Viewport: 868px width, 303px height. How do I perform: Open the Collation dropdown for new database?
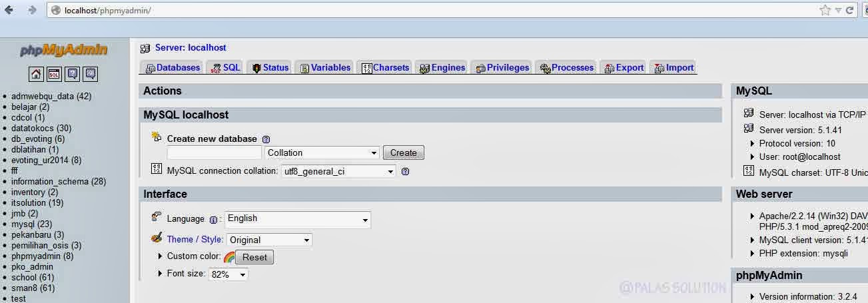click(x=322, y=152)
